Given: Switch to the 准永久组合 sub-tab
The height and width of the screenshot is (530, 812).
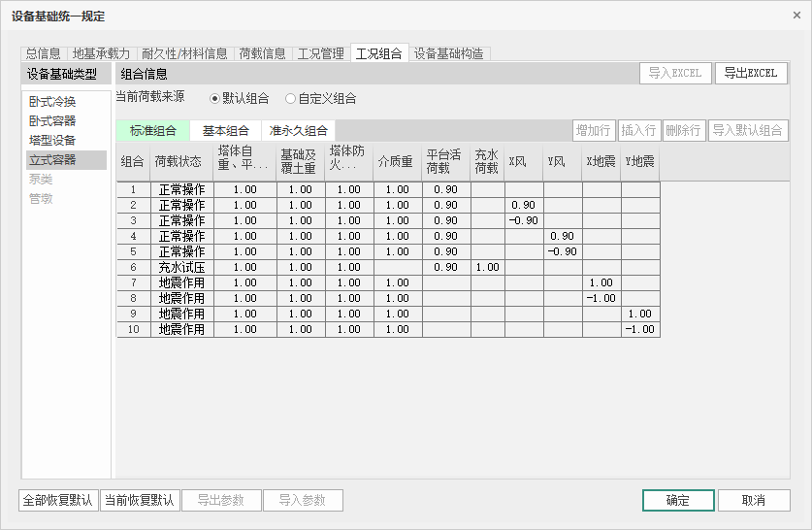Looking at the screenshot, I should pyautogui.click(x=298, y=130).
